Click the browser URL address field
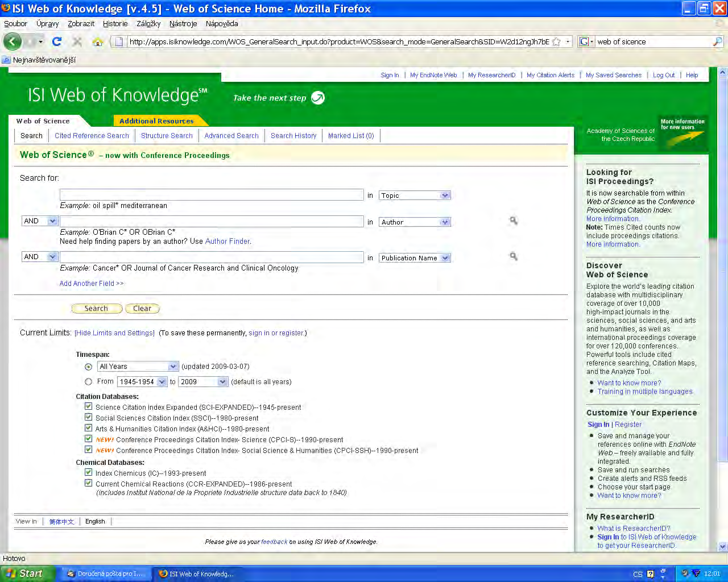The height and width of the screenshot is (582, 728). tap(339, 41)
